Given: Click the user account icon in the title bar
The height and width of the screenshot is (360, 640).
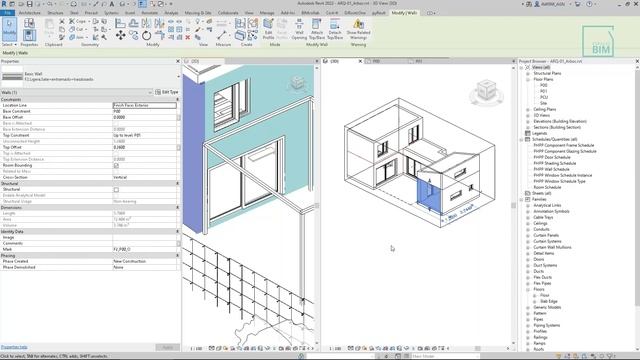Looking at the screenshot, I should coord(537,4).
